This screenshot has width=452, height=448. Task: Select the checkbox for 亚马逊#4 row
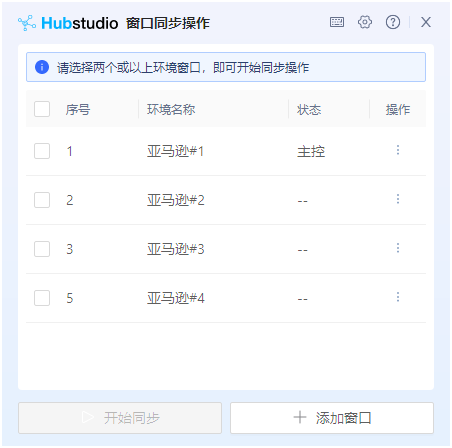point(42,298)
